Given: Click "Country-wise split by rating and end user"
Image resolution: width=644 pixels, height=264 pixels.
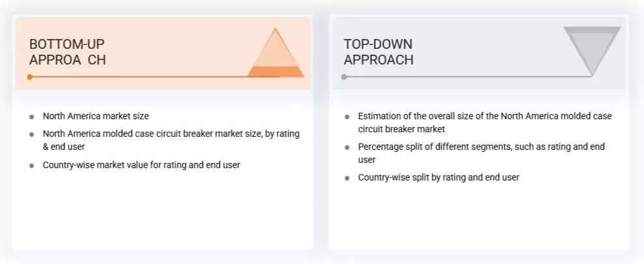Looking at the screenshot, I should click(x=438, y=177).
